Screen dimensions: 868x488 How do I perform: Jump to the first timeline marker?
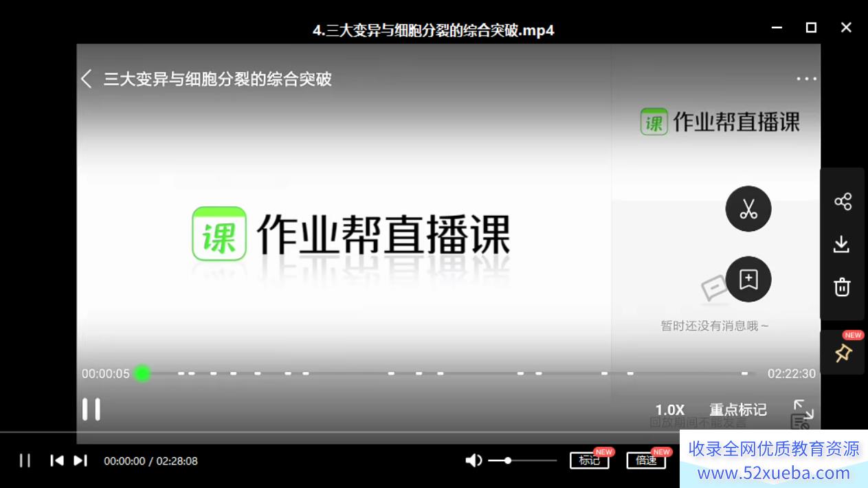click(x=181, y=373)
